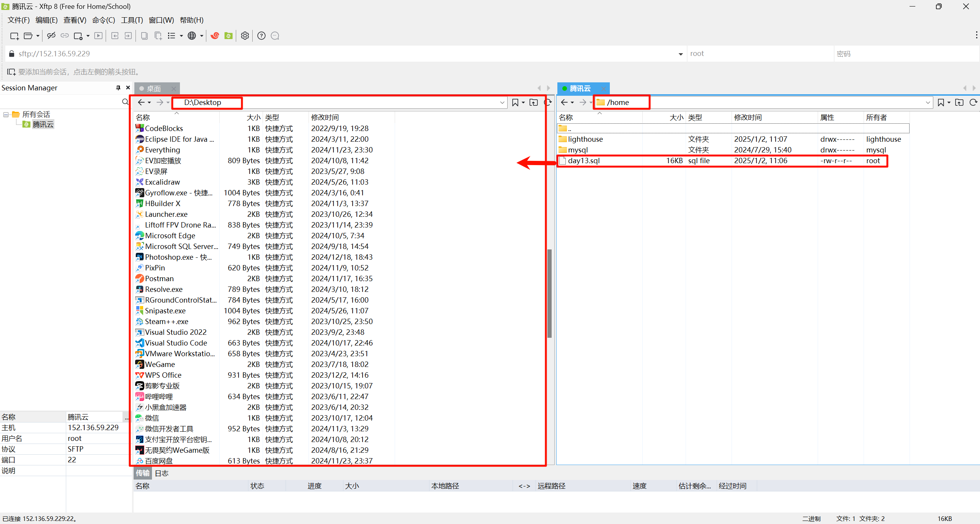
Task: Refresh the remote /home pane
Action: click(973, 102)
